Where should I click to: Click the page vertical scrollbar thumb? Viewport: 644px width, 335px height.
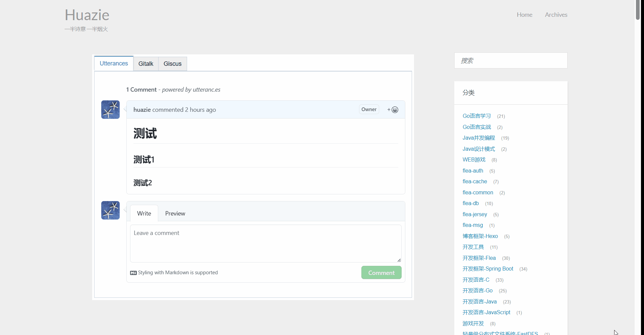638,10
